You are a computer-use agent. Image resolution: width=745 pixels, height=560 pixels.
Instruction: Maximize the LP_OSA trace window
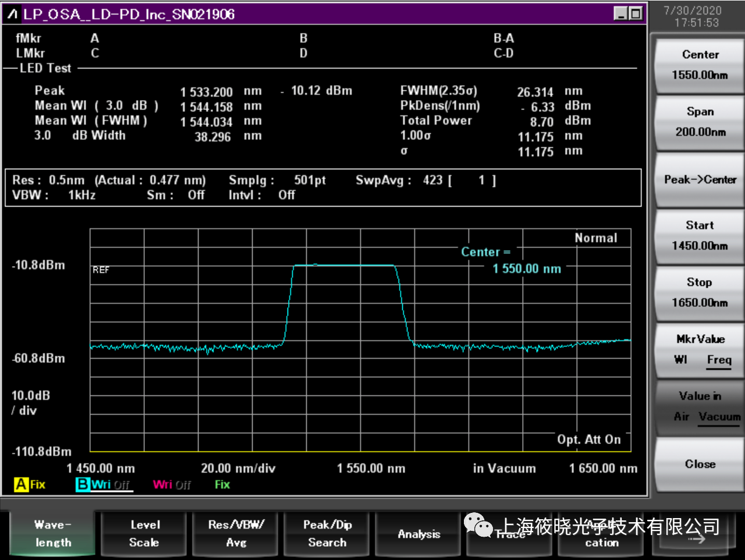point(636,13)
